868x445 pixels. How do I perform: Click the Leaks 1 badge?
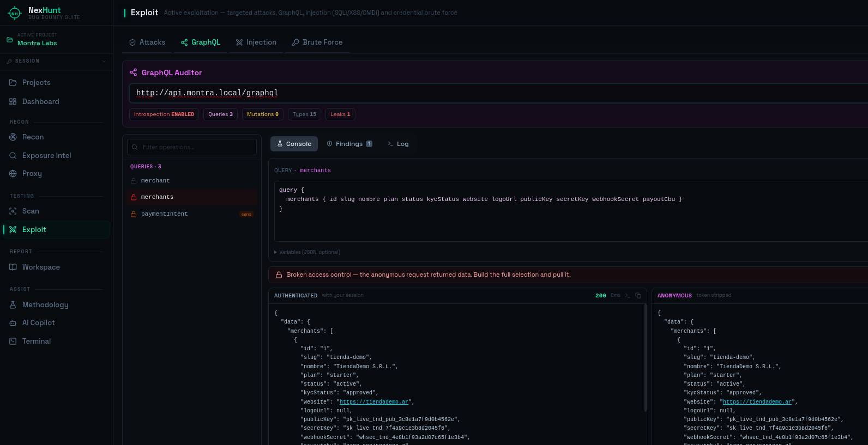[340, 114]
